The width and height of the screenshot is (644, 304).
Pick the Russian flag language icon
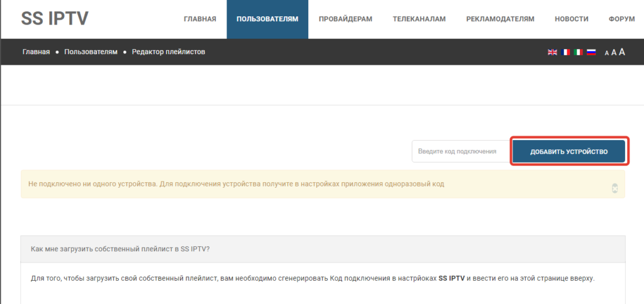tap(591, 52)
